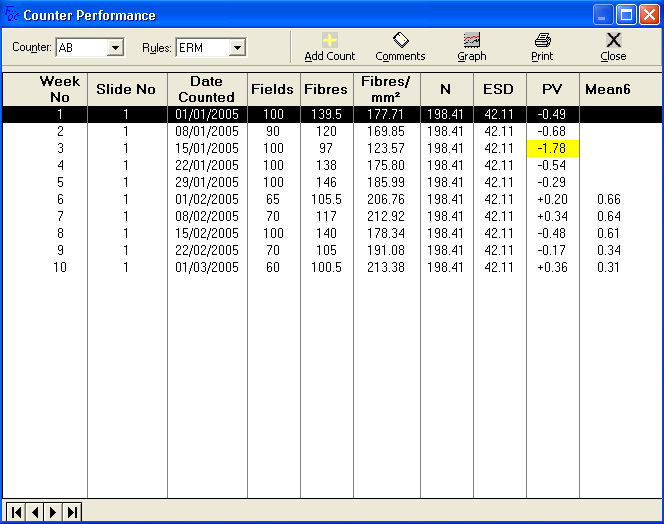The image size is (664, 524).
Task: Click the Fibres value 139.5
Action: (x=326, y=114)
